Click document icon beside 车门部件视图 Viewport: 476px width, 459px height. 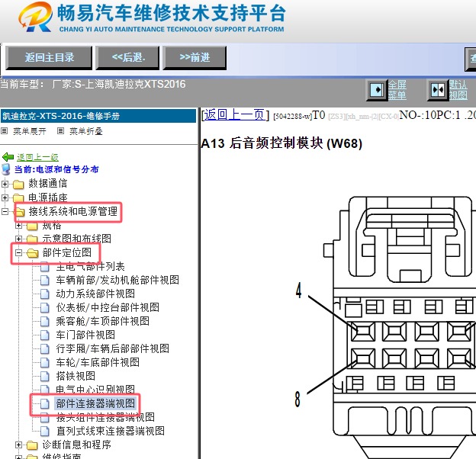pos(45,335)
